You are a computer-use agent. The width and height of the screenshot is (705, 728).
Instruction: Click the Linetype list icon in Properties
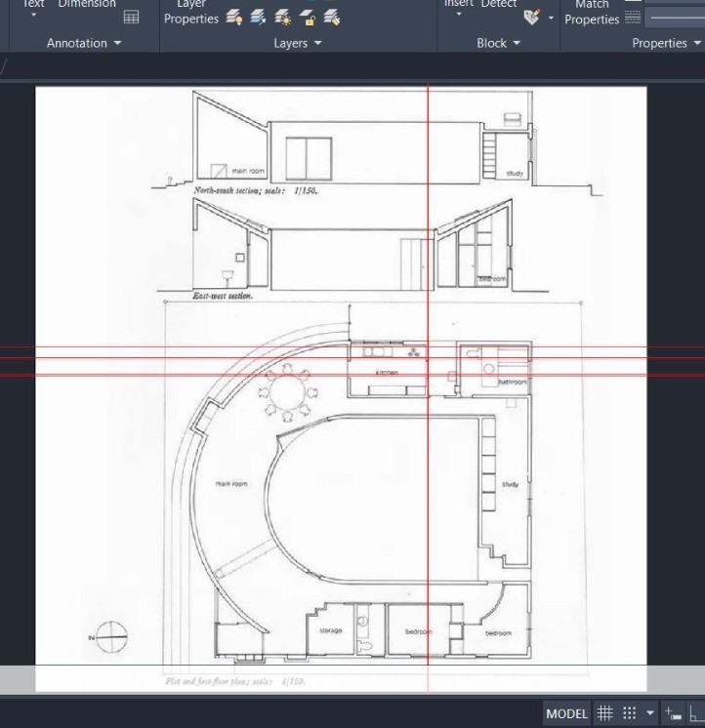[633, 18]
